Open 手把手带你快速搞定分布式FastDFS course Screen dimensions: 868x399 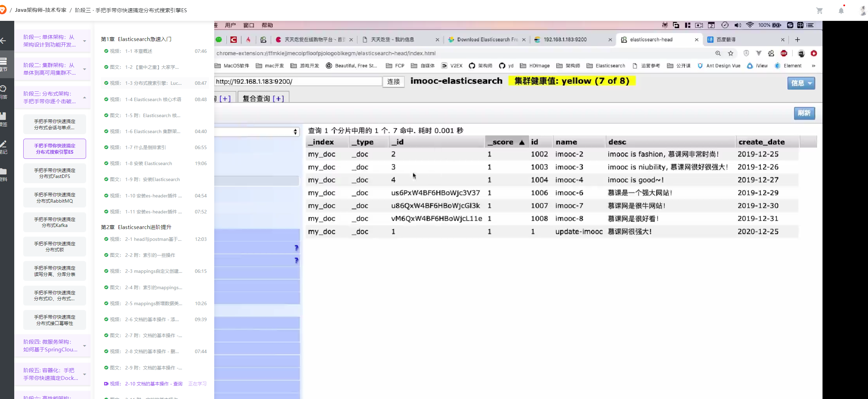click(x=55, y=173)
